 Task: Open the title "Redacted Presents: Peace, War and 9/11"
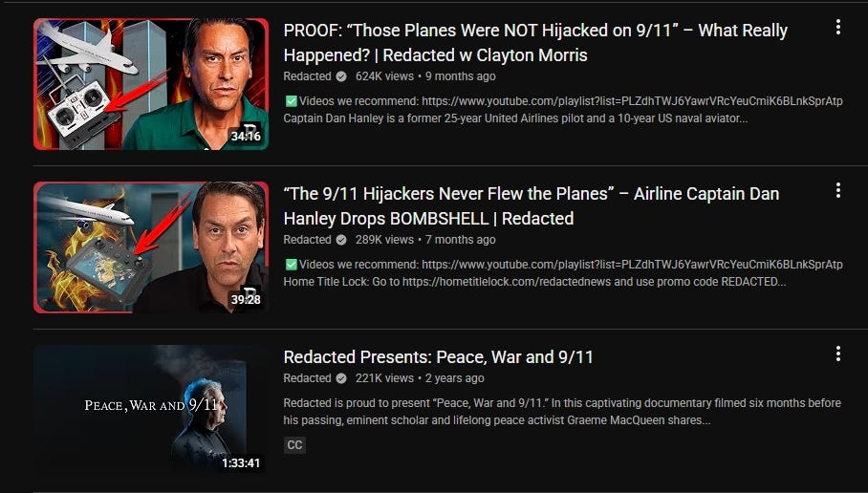[x=439, y=357]
